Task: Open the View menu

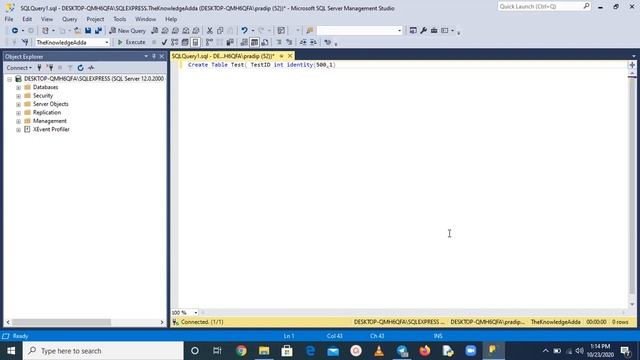Action: click(x=47, y=19)
